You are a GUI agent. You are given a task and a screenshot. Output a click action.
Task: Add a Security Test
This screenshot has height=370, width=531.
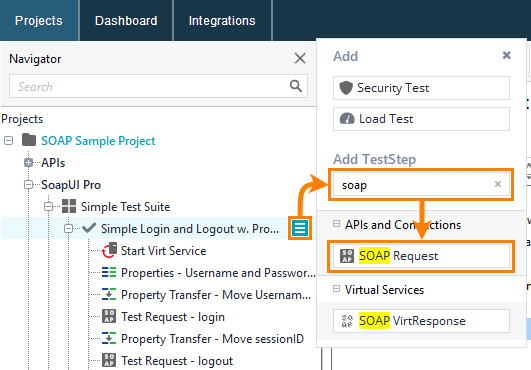click(x=421, y=88)
